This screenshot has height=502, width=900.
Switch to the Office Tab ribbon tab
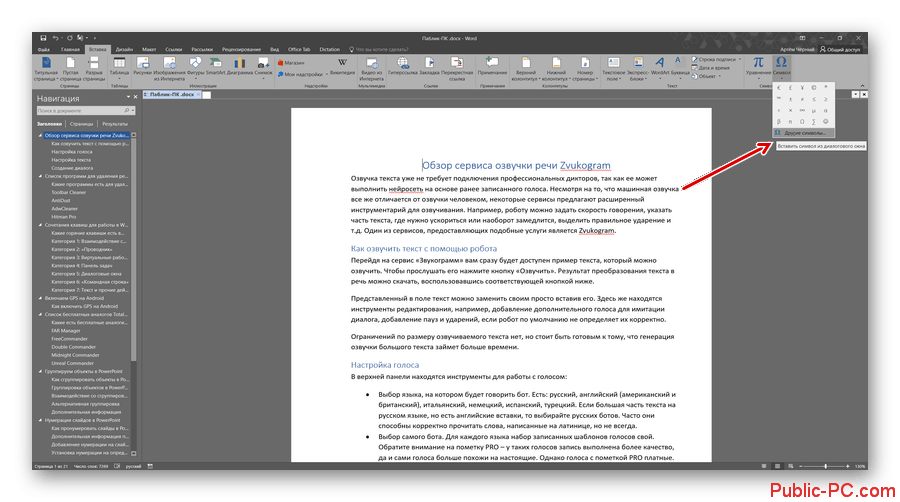[x=298, y=49]
